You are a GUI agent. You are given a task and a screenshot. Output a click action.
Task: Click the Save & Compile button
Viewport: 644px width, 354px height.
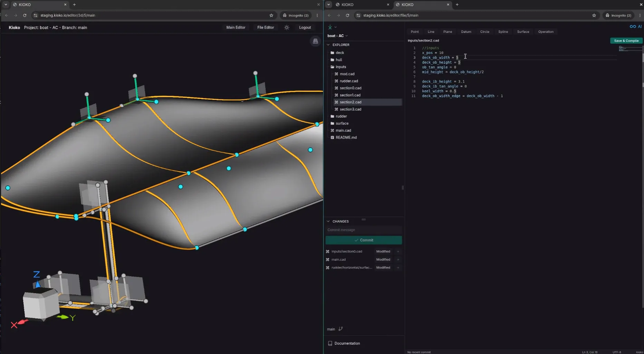626,40
